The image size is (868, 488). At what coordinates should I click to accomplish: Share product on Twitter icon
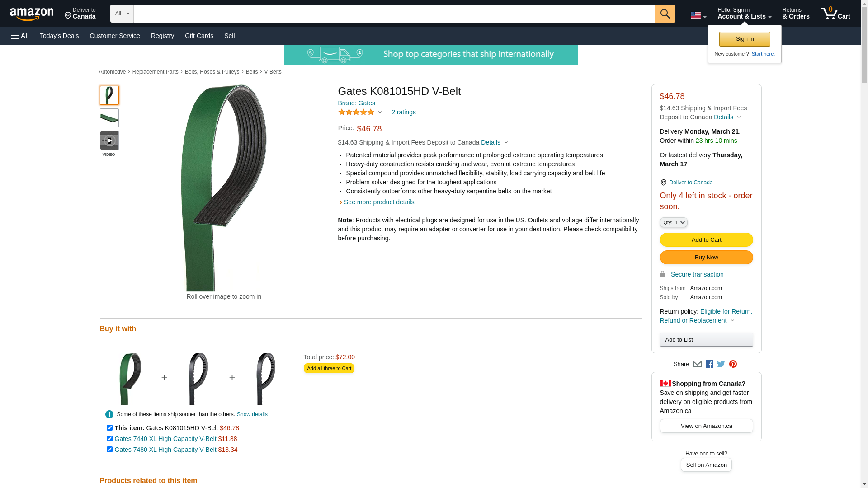[721, 364]
